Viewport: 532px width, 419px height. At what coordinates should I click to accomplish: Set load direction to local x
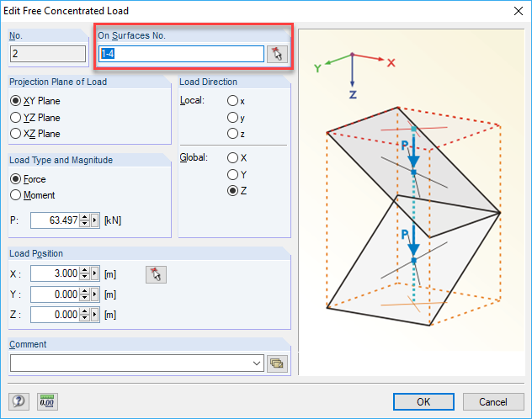pos(237,101)
